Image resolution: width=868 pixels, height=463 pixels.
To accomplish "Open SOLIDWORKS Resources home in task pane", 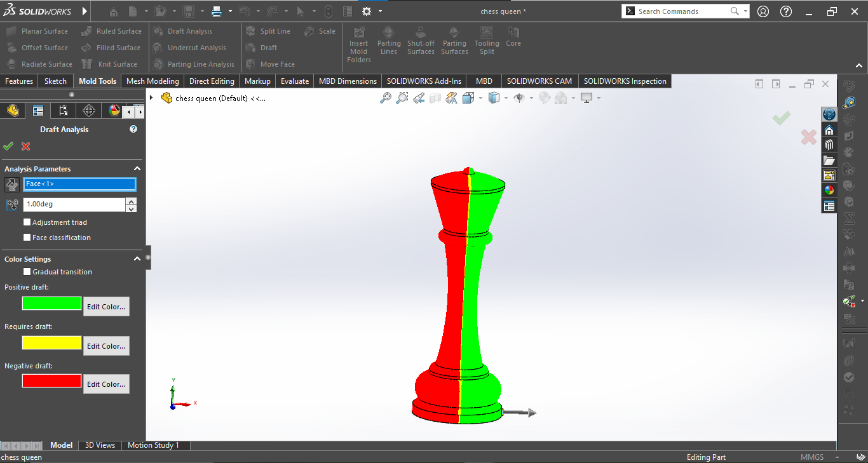I will pyautogui.click(x=829, y=130).
